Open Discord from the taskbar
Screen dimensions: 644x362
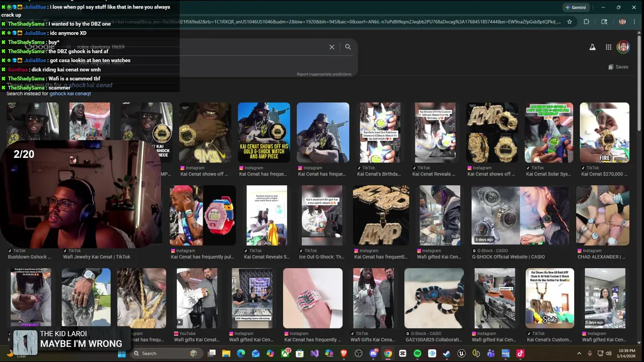pyautogui.click(x=373, y=353)
